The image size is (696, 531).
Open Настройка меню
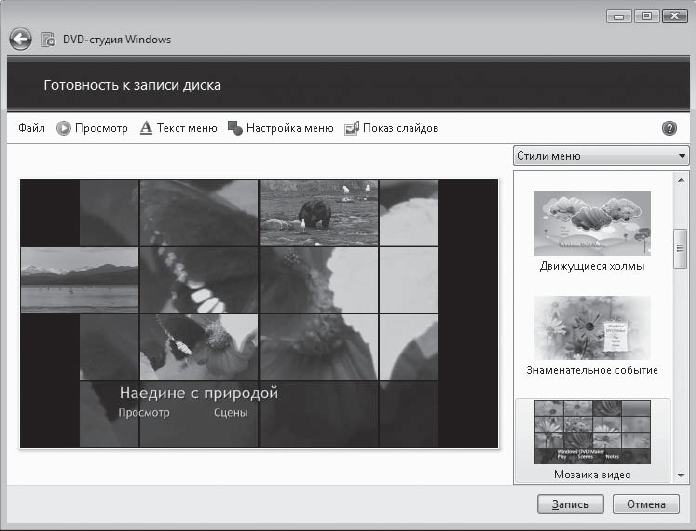[289, 128]
